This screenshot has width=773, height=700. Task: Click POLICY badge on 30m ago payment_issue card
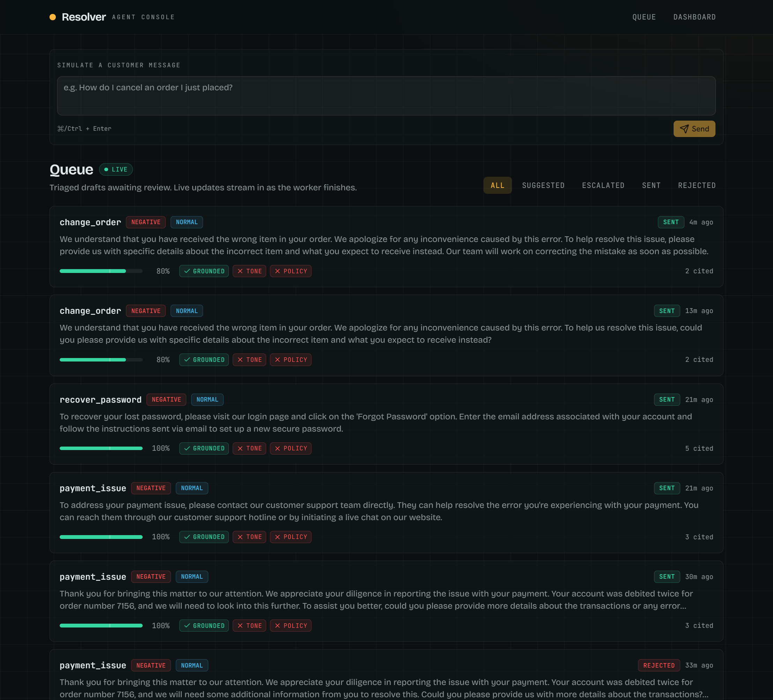click(291, 625)
